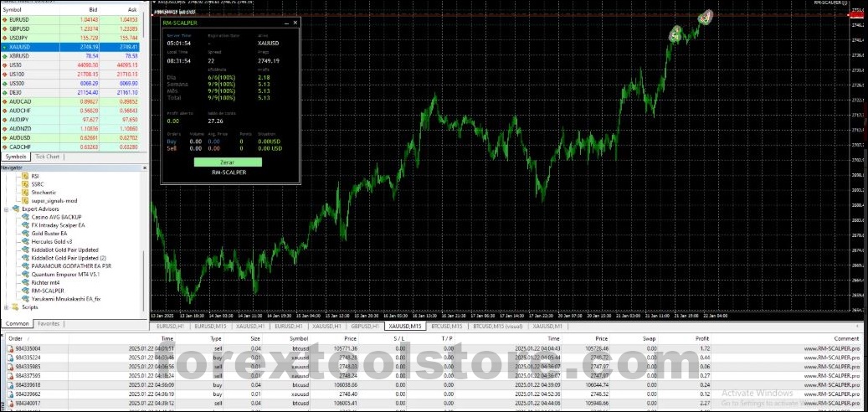Switch to the Tick Chart tab
Screen dimensions: 868x412
coord(47,157)
